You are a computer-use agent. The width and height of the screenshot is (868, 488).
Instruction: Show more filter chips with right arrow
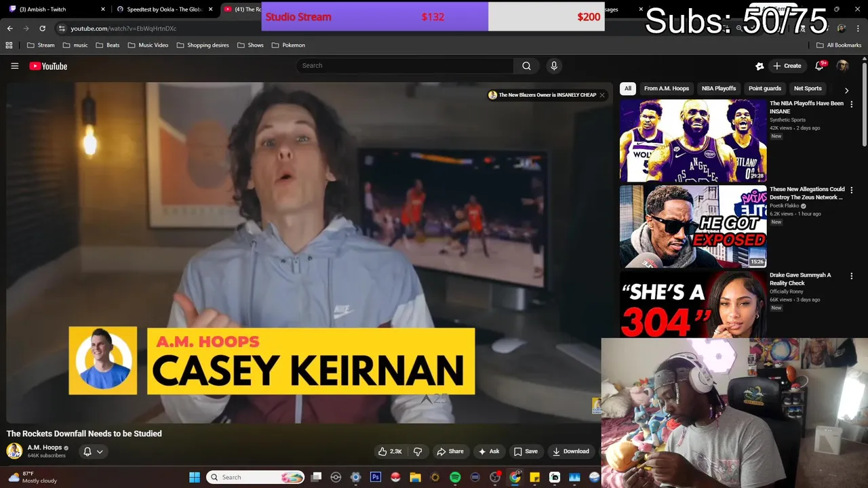pos(846,90)
